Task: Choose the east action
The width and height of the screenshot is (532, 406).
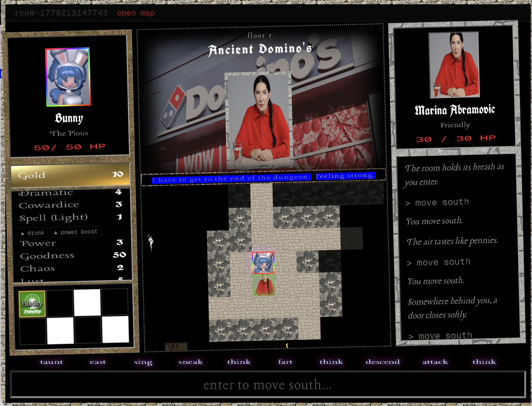Action: pos(98,362)
